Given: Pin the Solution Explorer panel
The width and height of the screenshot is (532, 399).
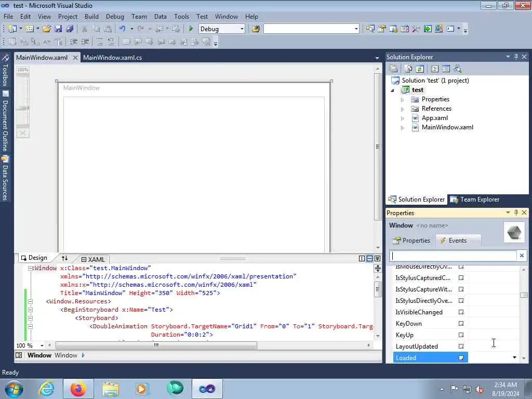Looking at the screenshot, I should 516,57.
